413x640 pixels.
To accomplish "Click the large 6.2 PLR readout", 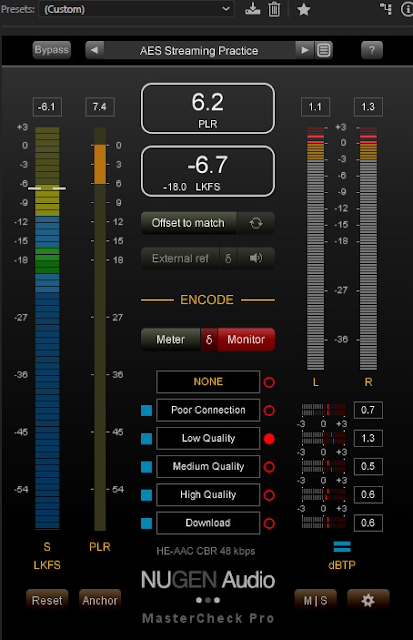I will 208,109.
